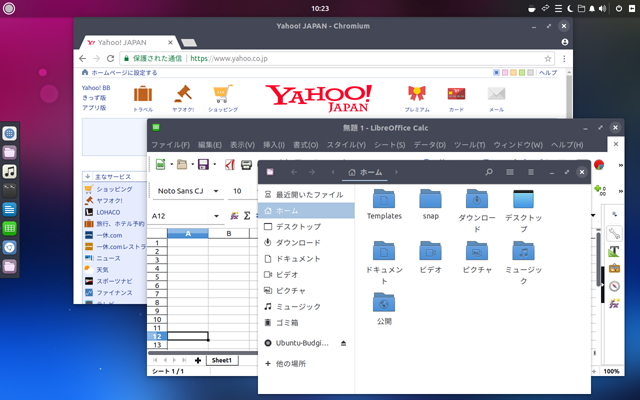Open Styles icon in Calc sidebar
Screen dimensions: 640x400
614,251
